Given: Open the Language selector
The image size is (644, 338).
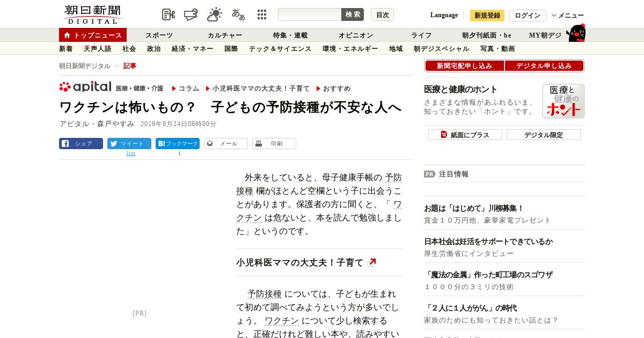Looking at the screenshot, I should tap(444, 15).
